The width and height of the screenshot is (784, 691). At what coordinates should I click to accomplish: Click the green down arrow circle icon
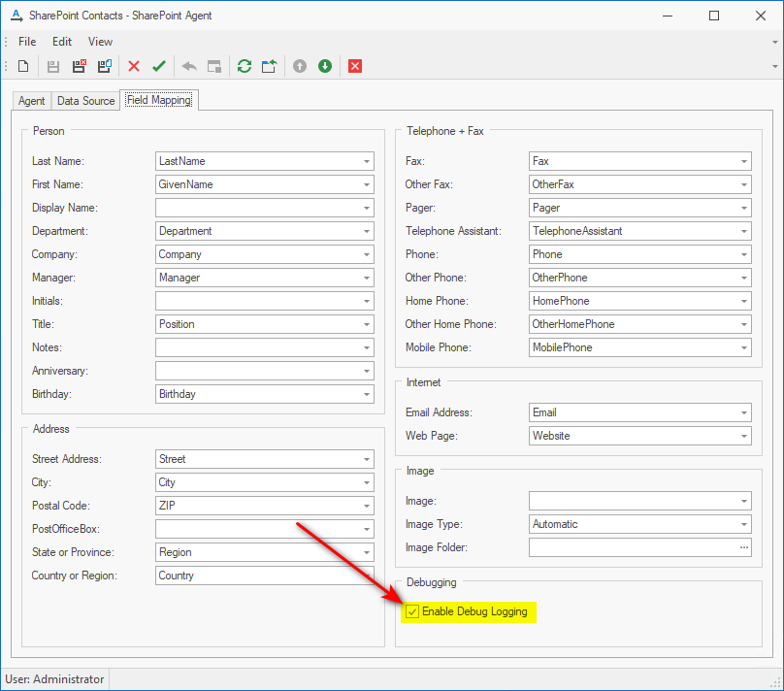point(325,66)
